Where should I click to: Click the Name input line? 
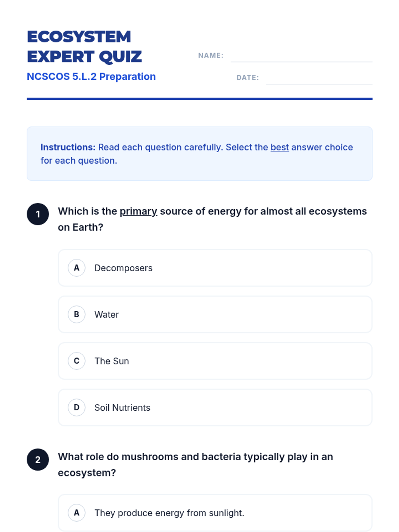pyautogui.click(x=302, y=57)
